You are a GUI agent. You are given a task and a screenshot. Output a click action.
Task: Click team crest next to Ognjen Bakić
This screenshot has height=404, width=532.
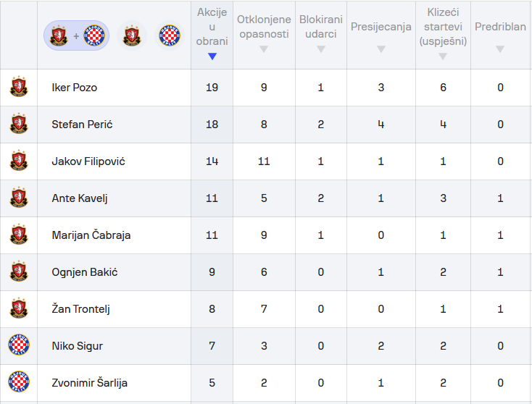pos(19,272)
